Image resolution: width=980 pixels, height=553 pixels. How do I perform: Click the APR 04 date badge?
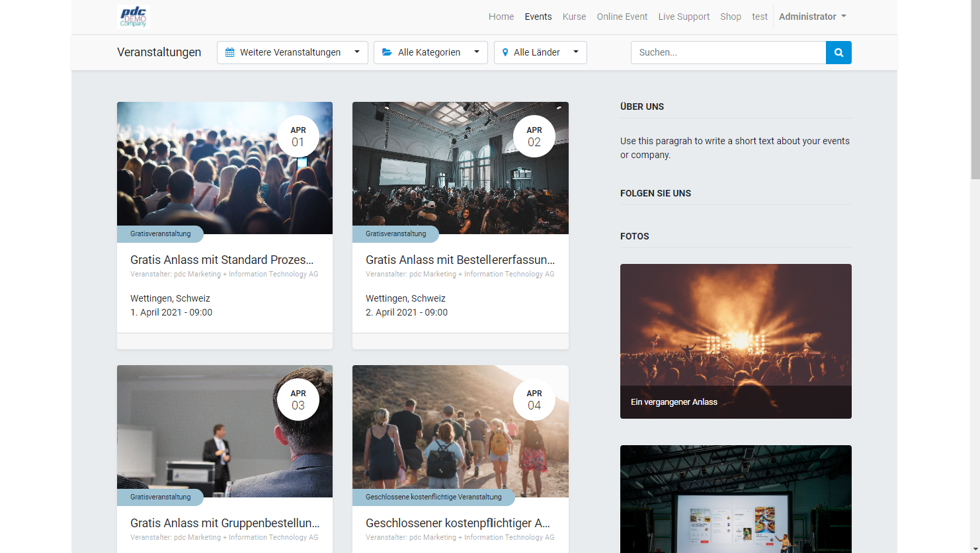(534, 400)
